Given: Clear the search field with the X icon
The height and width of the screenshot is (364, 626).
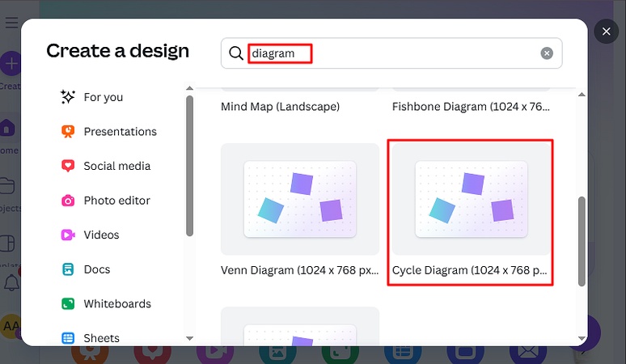Looking at the screenshot, I should 547,53.
